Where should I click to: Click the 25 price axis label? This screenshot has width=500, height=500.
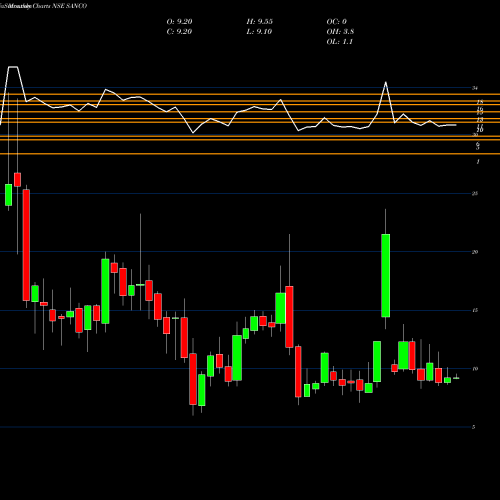pyautogui.click(x=475, y=194)
